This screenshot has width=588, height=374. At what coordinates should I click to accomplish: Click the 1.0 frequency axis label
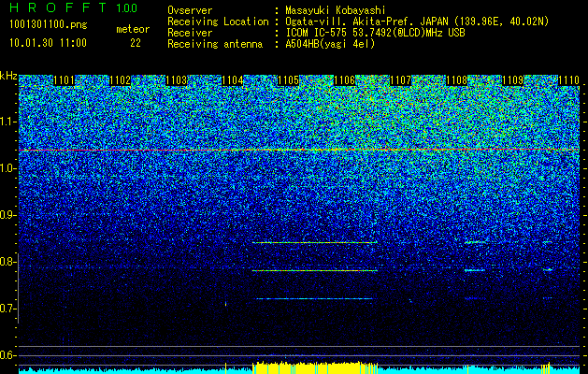tap(8, 168)
